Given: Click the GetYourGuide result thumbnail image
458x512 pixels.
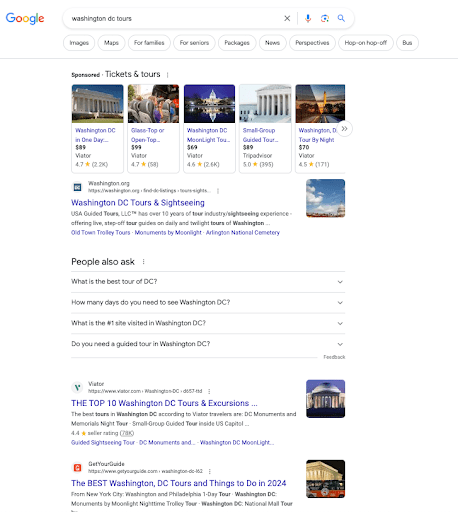Looking at the screenshot, I should 325,479.
